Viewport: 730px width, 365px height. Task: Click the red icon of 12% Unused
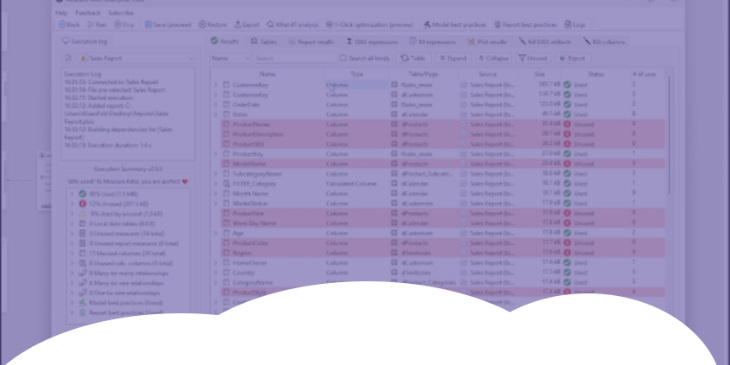[x=82, y=204]
